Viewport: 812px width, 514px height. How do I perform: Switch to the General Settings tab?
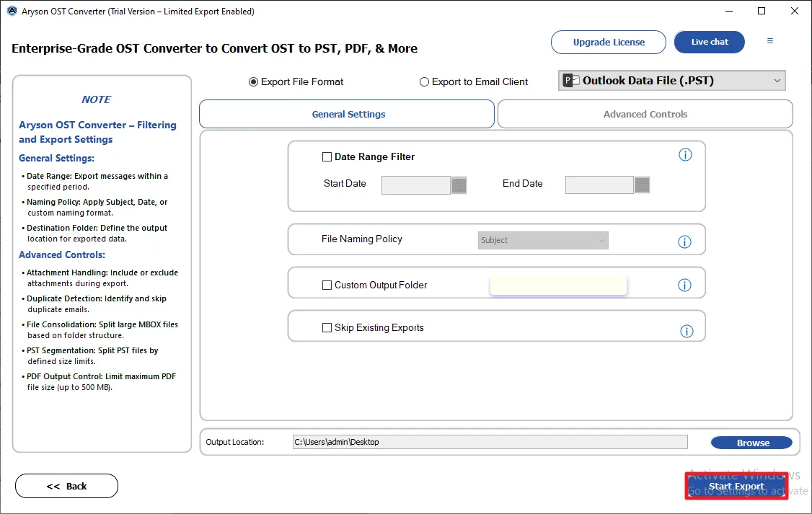point(347,114)
